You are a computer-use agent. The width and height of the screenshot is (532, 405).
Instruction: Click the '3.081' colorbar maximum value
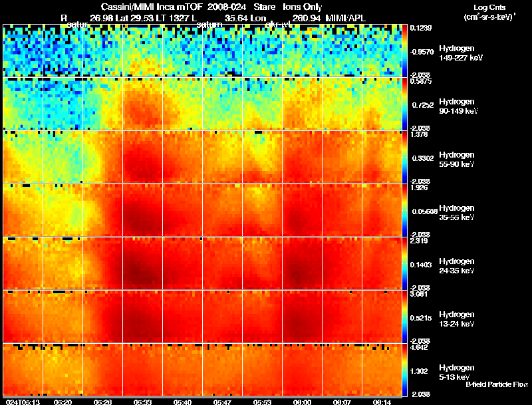coord(419,294)
